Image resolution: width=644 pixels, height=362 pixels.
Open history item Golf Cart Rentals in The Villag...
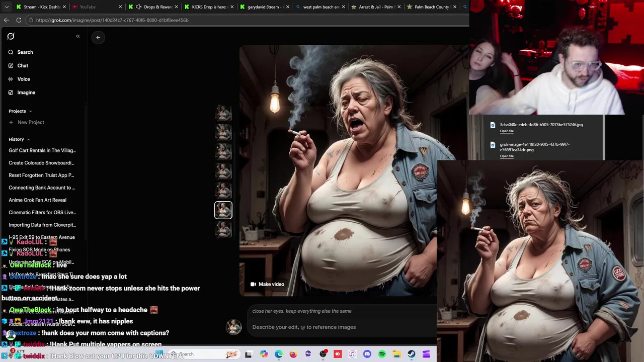(42, 150)
